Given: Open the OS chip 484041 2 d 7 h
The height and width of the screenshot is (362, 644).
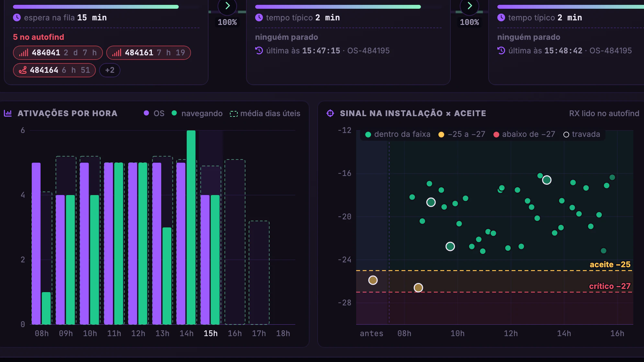Looking at the screenshot, I should (x=58, y=53).
